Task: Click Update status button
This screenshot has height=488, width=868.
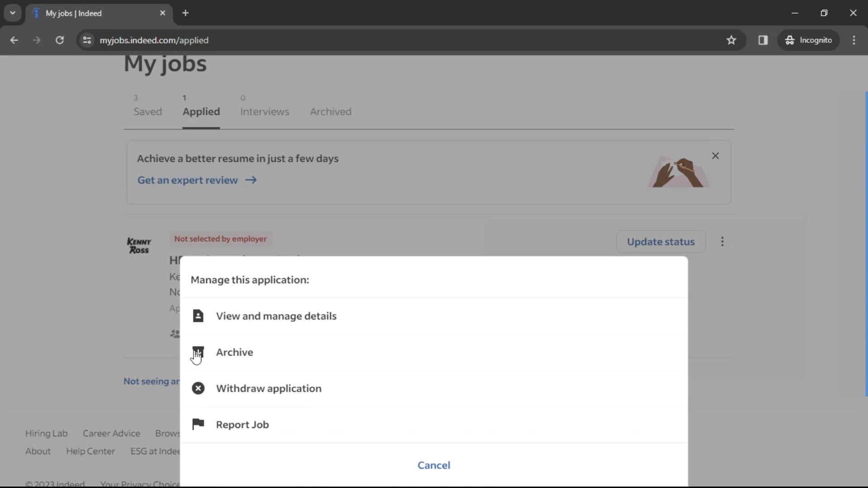Action: 660,242
